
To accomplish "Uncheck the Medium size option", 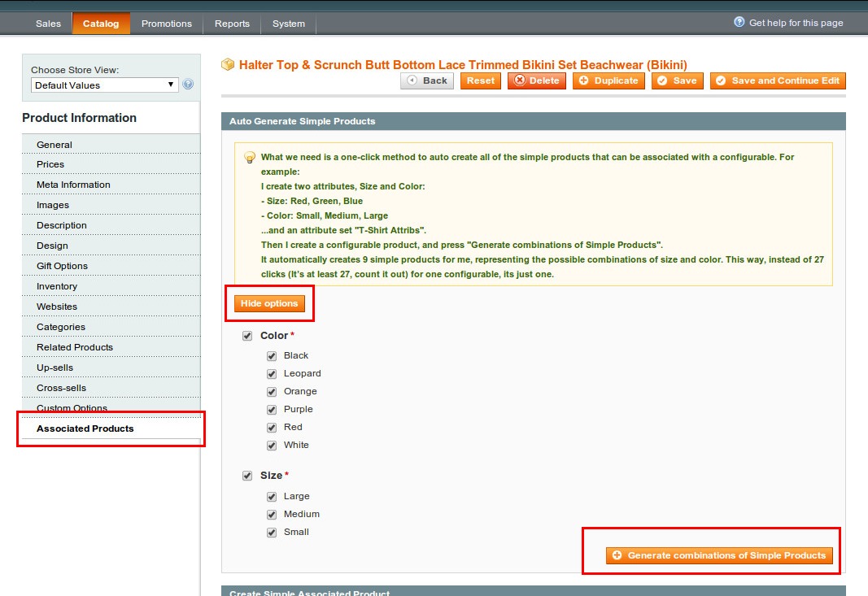I will 271,515.
